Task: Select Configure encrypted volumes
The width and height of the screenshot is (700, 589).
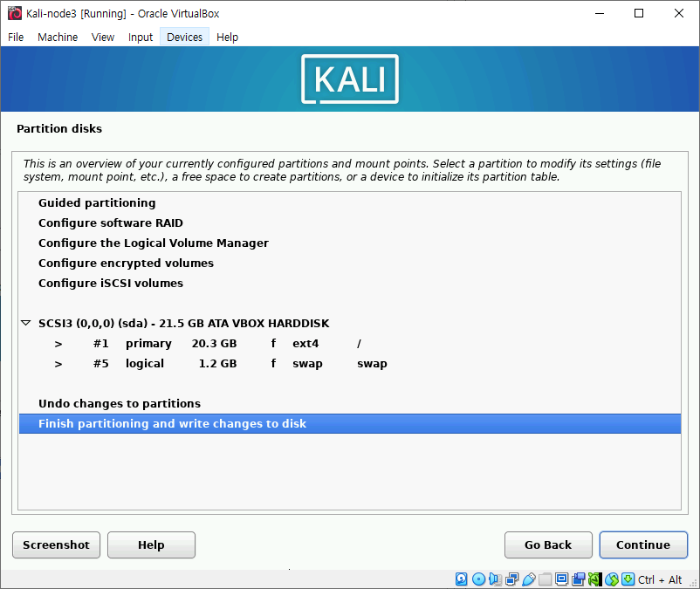Action: 350,263
